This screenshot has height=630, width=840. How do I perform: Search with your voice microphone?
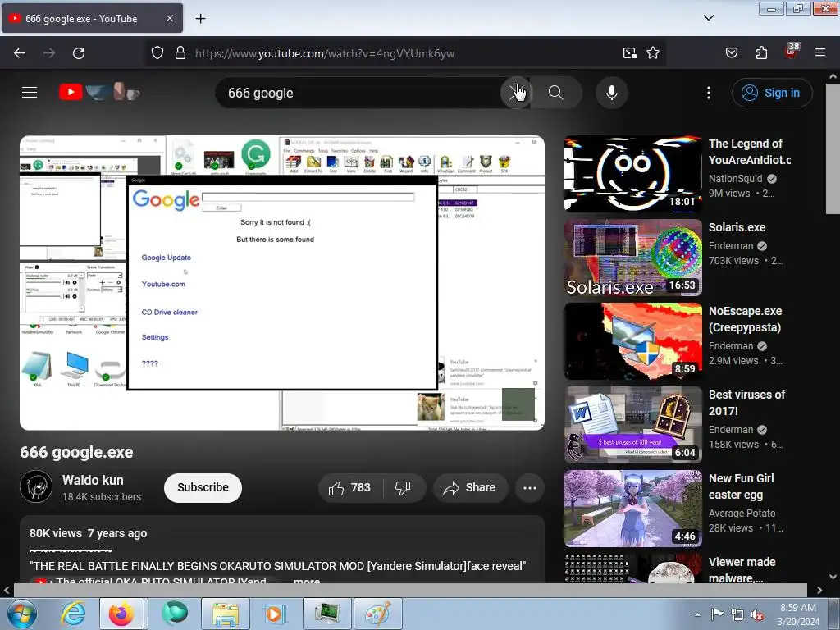click(611, 93)
